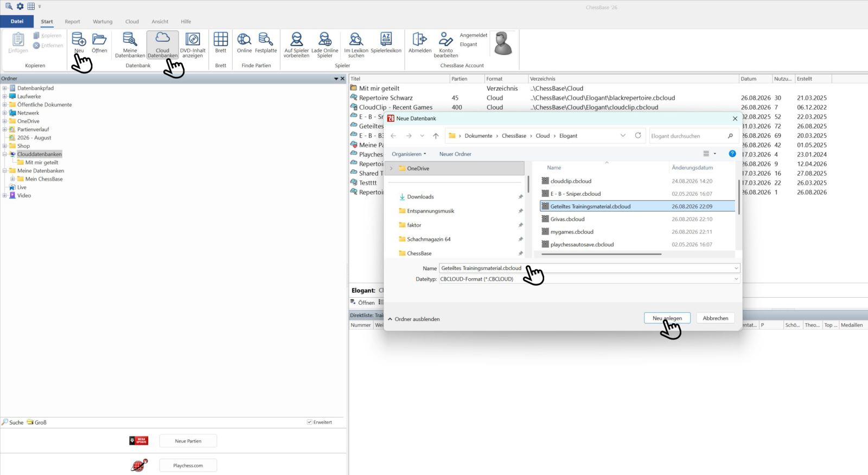Toggle the Erweitert checkbox
The height and width of the screenshot is (475, 868).
310,422
